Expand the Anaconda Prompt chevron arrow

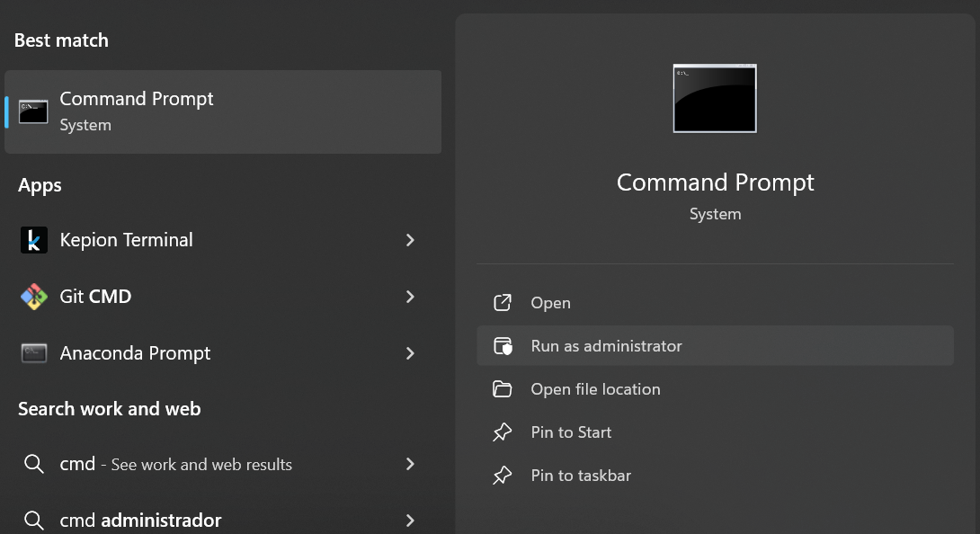tap(410, 353)
